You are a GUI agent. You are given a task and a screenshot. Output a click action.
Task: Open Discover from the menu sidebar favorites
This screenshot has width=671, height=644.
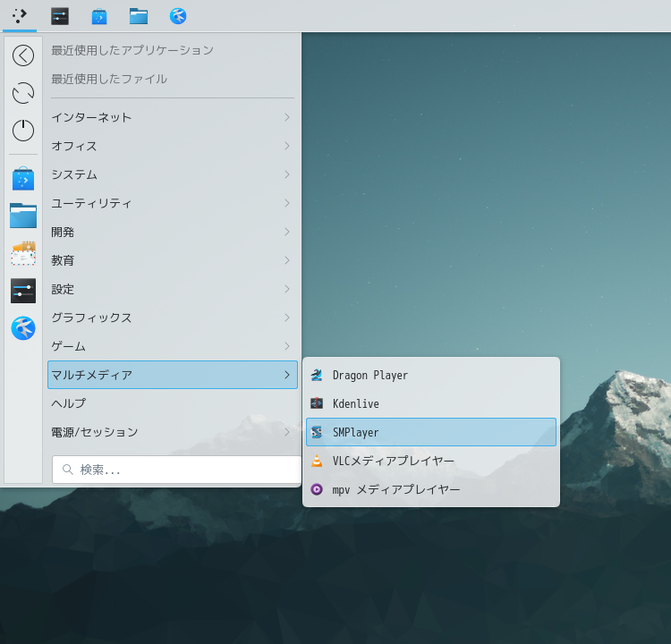pos(23,178)
